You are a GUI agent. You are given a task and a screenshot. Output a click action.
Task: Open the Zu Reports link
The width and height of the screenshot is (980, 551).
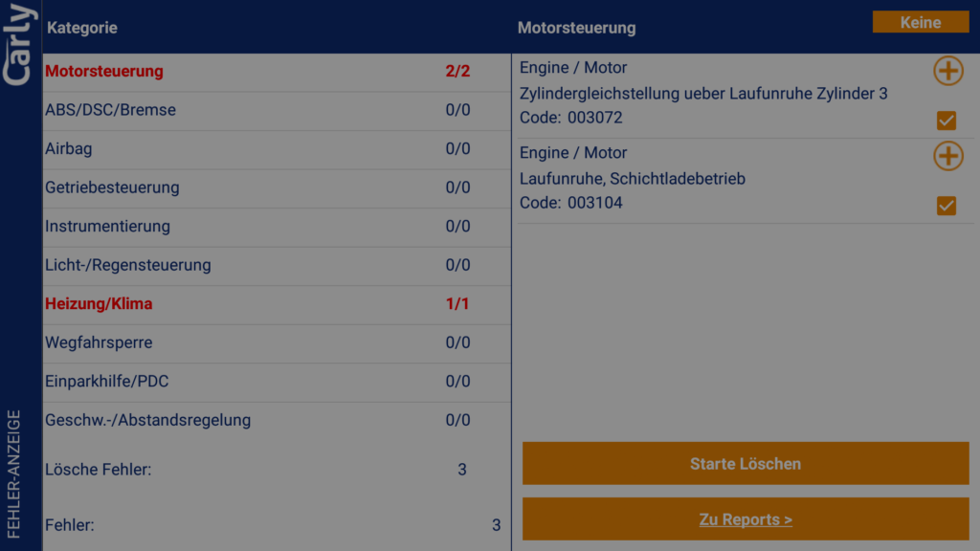coord(746,519)
